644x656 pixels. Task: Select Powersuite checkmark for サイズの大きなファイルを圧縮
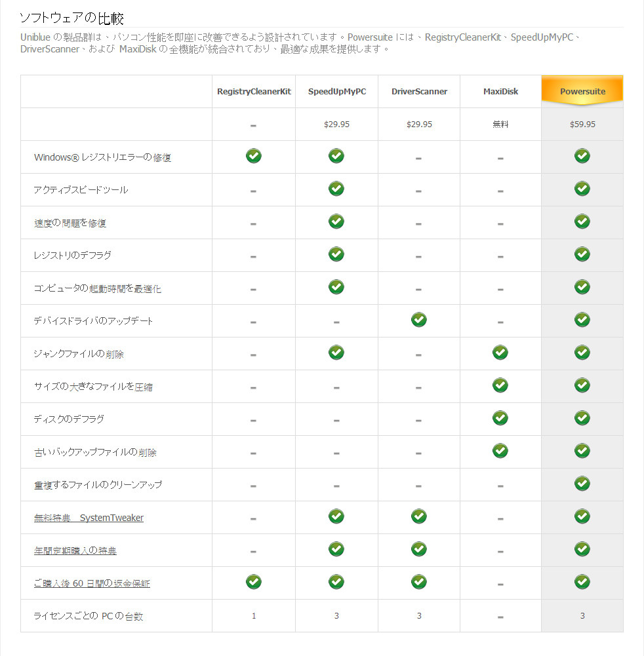tap(582, 385)
